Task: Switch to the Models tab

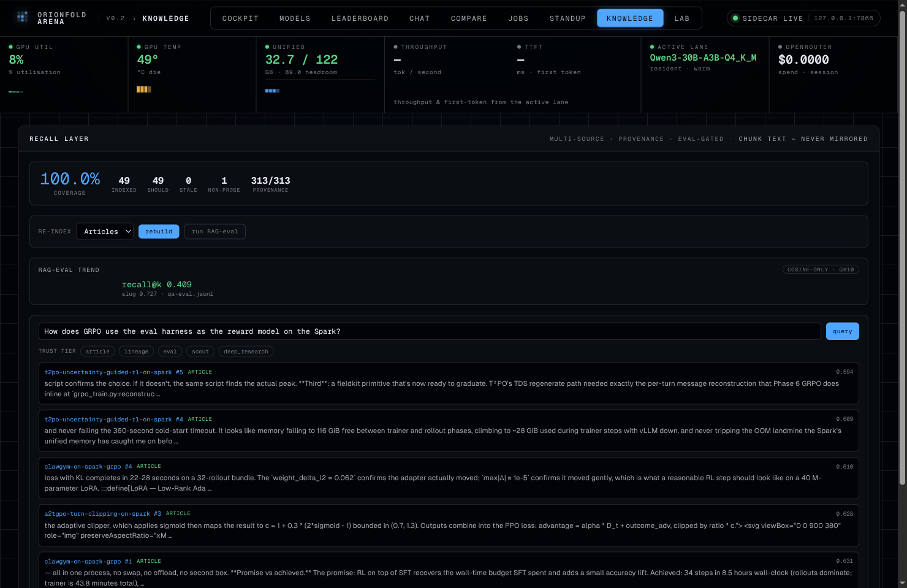Action: pos(295,18)
